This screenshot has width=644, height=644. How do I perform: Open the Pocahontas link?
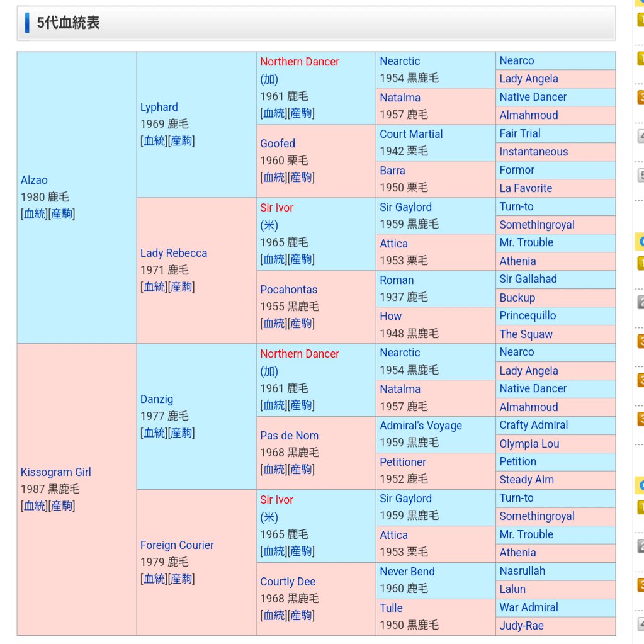pos(289,290)
